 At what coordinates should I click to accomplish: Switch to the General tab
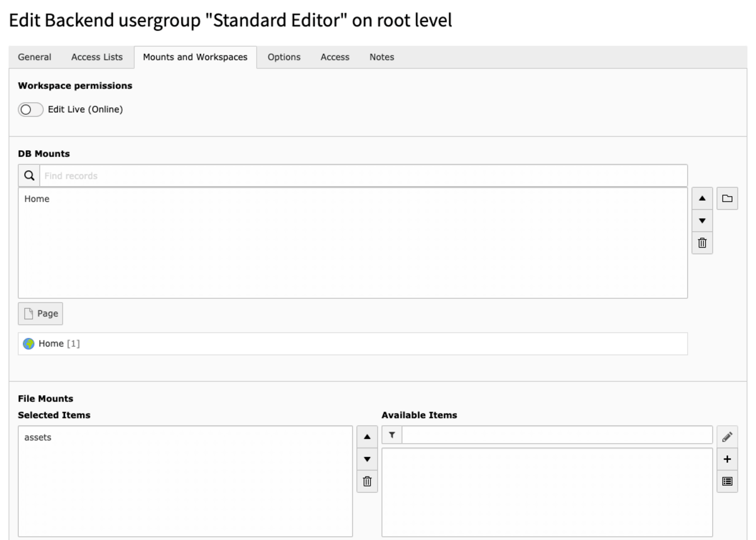point(34,57)
